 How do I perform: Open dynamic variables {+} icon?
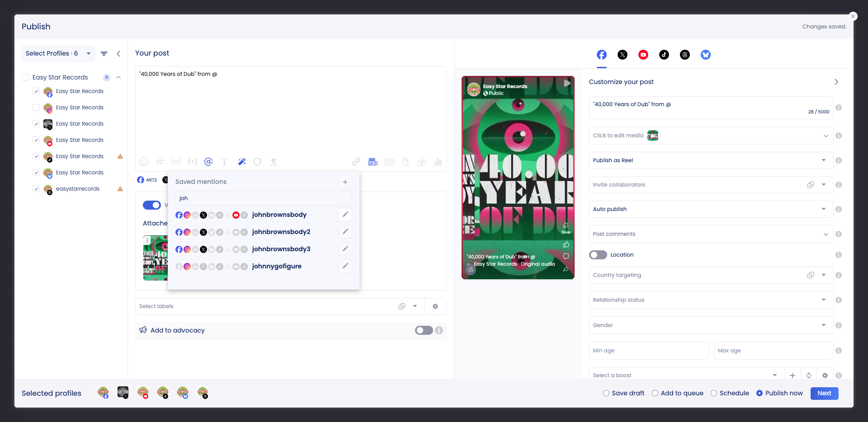pyautogui.click(x=193, y=162)
